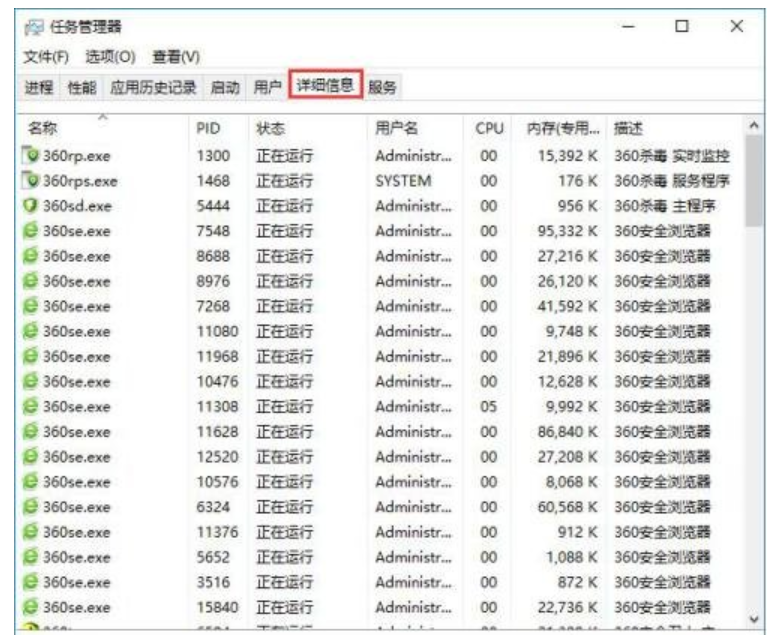The width and height of the screenshot is (778, 635).
Task: Sort processes by 名称 column header
Action: (42, 128)
